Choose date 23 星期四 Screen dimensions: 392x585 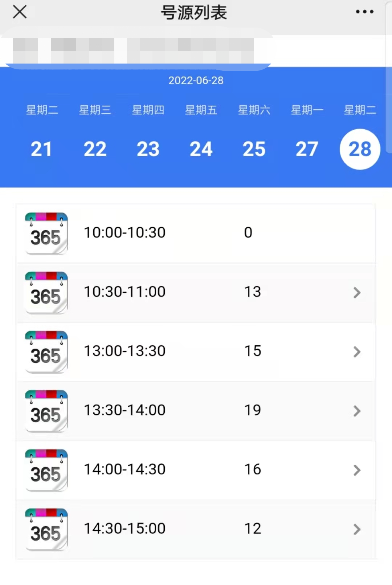tap(148, 149)
